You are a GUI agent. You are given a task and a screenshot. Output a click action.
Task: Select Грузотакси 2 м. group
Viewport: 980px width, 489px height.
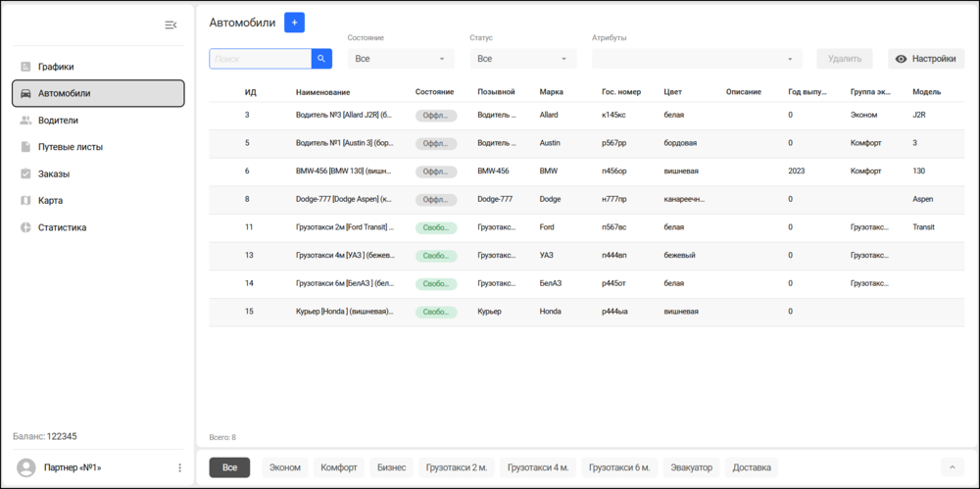[457, 467]
